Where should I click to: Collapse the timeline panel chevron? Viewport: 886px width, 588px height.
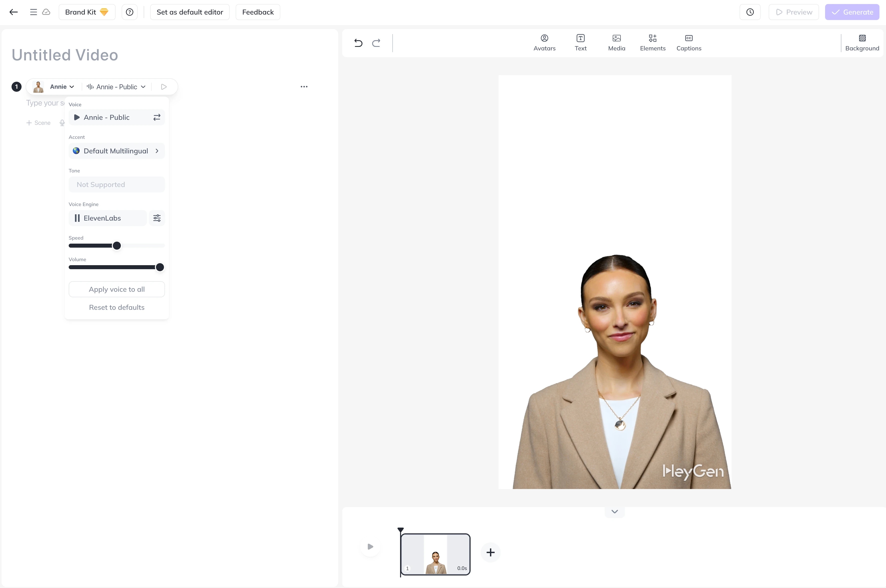614,512
